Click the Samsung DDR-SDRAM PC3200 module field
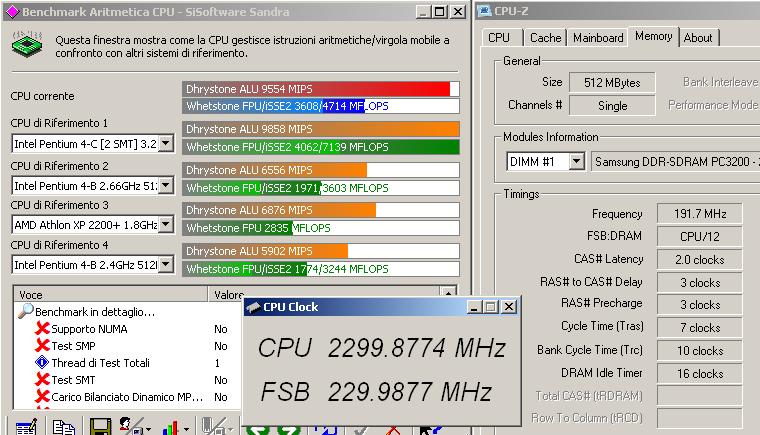The width and height of the screenshot is (760, 435). [x=676, y=161]
